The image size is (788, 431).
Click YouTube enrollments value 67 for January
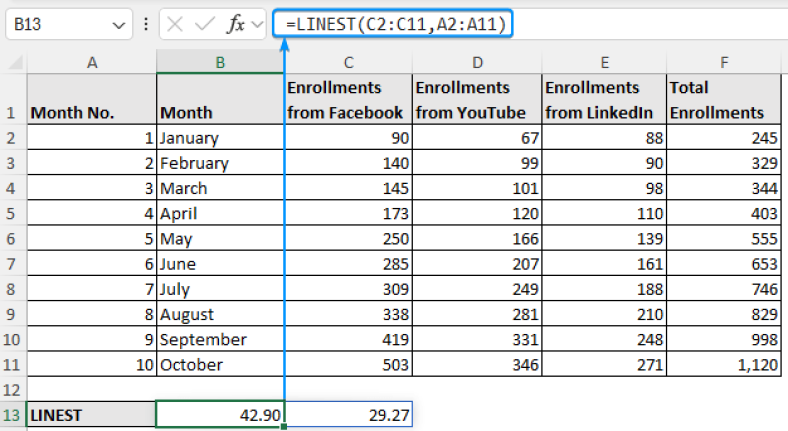pos(477,138)
